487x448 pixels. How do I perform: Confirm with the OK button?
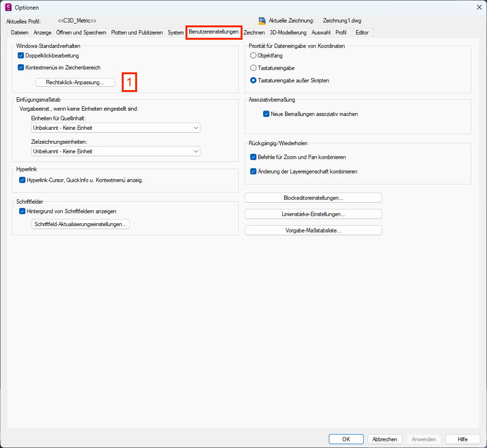[x=346, y=439]
